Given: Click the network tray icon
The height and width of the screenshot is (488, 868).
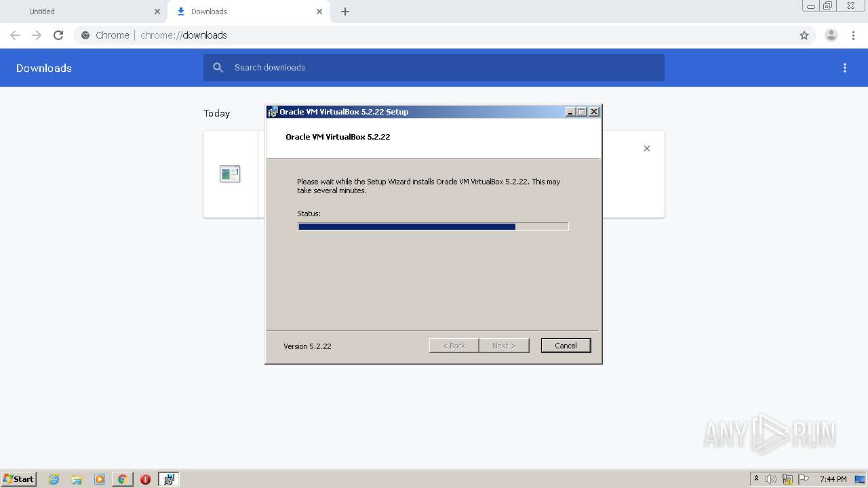Looking at the screenshot, I should coord(787,479).
